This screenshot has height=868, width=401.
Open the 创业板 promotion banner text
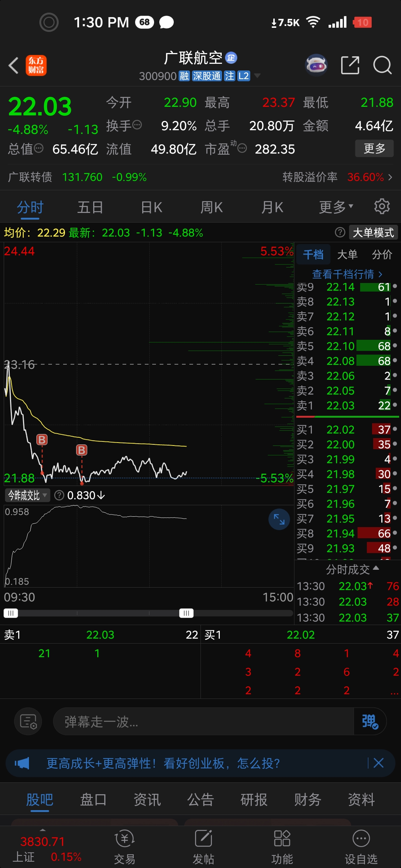pos(163,763)
